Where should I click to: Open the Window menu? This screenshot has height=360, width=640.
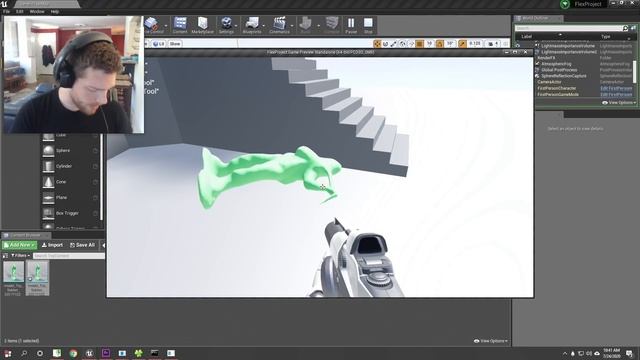(37, 11)
